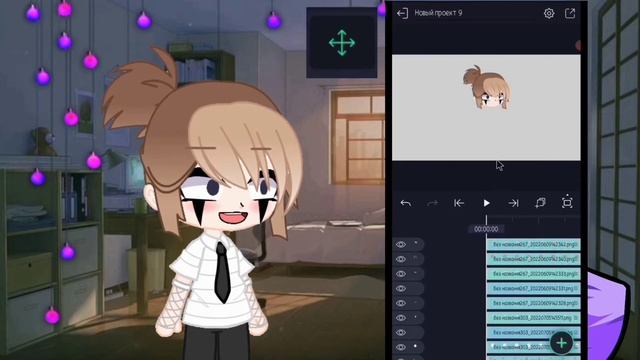Image resolution: width=640 pixels, height=360 pixels.
Task: Play the animation preview
Action: tap(486, 203)
